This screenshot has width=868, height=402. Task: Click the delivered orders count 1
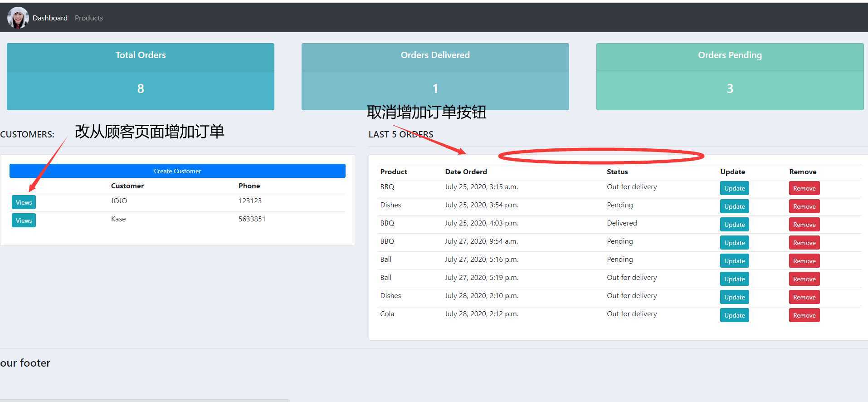pyautogui.click(x=435, y=88)
